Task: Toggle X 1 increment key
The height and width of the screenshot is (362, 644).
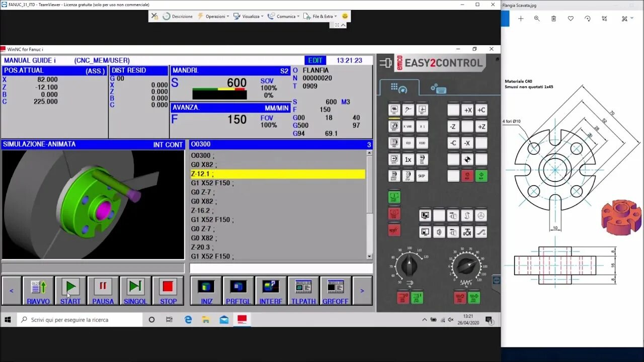Action: 422,126
